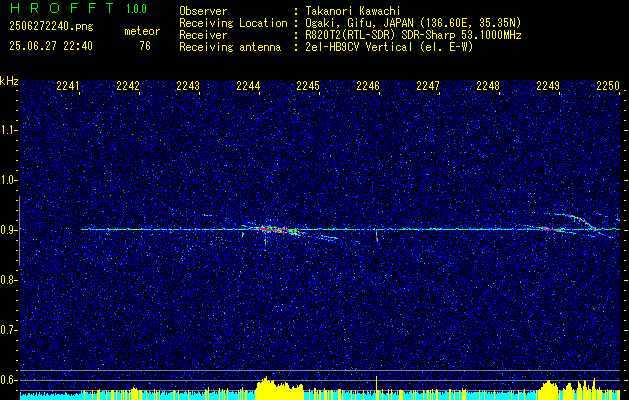
Task: Click the 2242 time axis marker
Action: pyautogui.click(x=128, y=86)
